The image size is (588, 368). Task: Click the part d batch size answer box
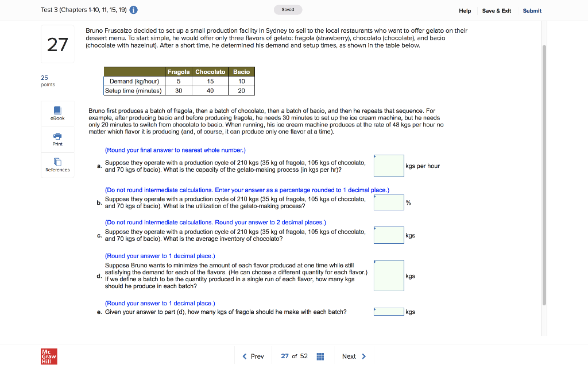[x=389, y=275]
